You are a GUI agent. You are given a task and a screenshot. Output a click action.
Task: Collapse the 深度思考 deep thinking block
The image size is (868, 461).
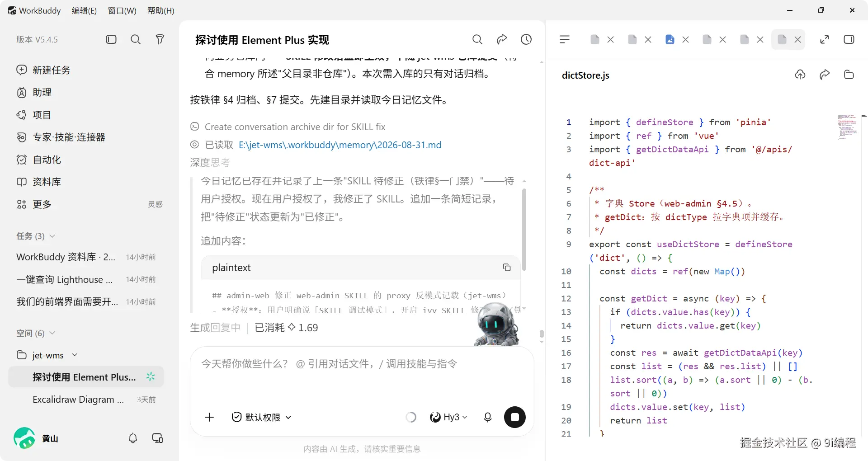(x=210, y=162)
